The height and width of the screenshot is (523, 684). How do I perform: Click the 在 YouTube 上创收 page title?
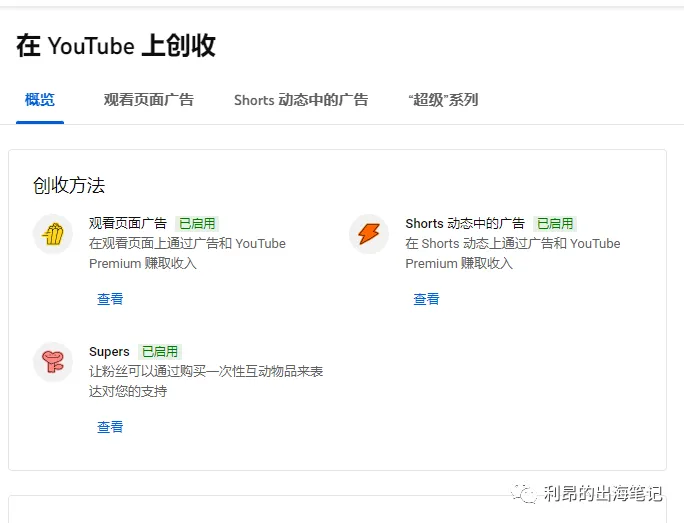point(116,45)
